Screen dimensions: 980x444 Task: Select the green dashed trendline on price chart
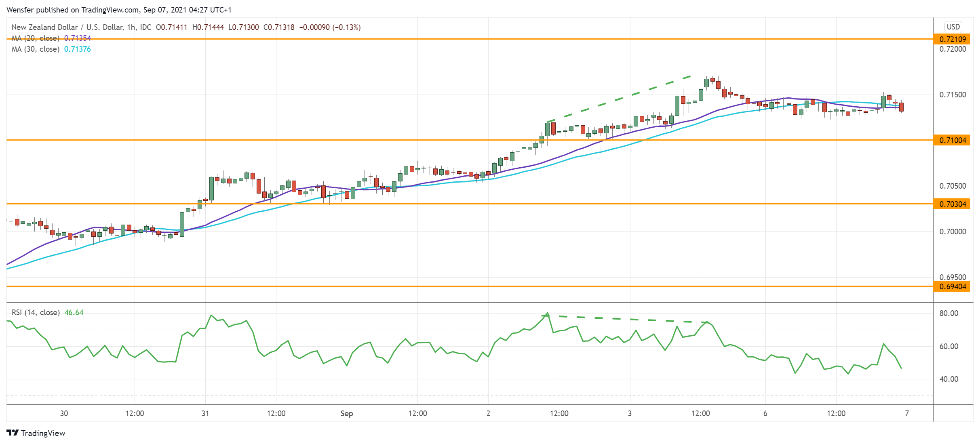(618, 99)
